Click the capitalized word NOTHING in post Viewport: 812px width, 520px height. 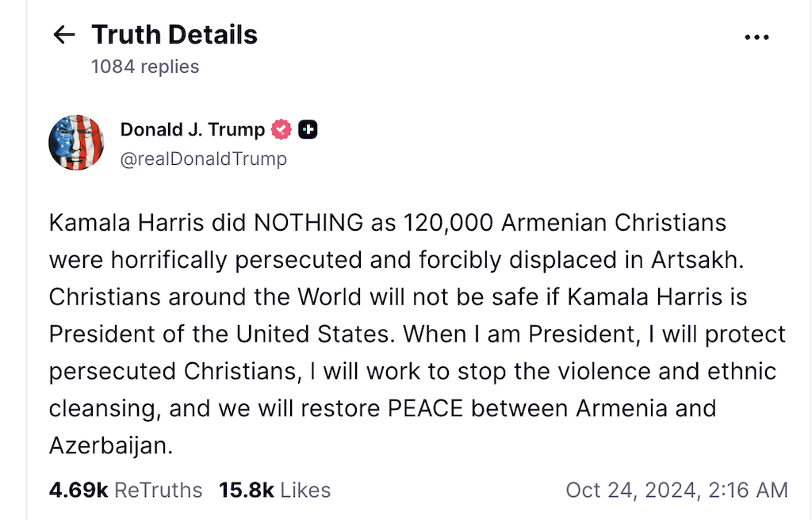(309, 223)
